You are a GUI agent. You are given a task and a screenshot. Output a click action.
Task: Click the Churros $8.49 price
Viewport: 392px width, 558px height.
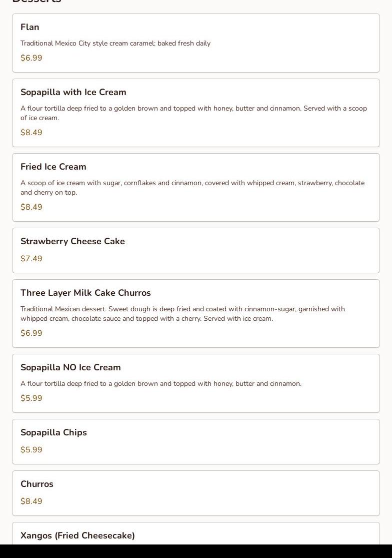(x=31, y=501)
